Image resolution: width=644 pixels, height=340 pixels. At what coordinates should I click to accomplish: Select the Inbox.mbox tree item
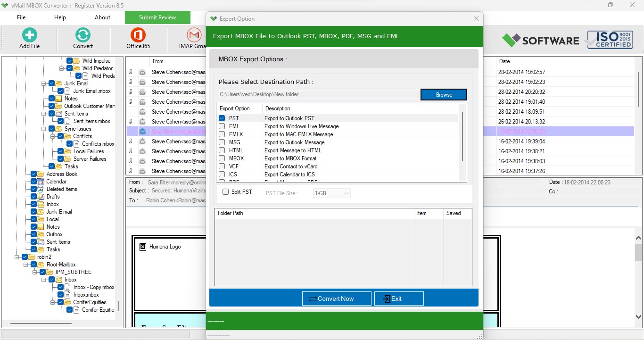coord(86,295)
